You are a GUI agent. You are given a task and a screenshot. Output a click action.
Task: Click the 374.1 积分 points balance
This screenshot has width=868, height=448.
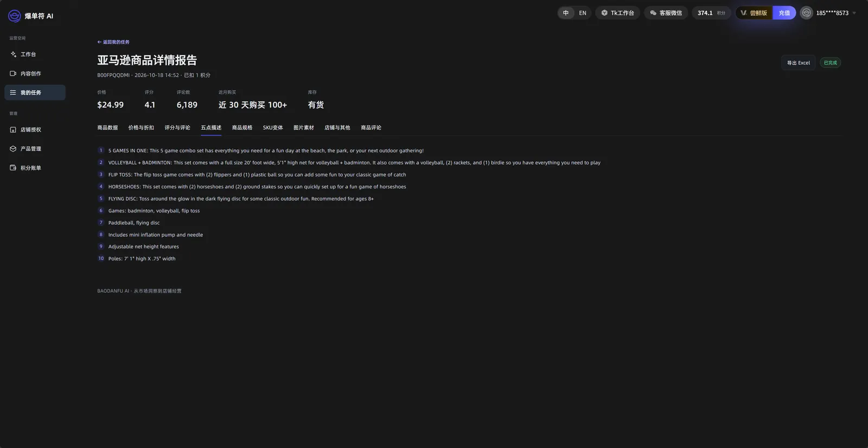[711, 13]
